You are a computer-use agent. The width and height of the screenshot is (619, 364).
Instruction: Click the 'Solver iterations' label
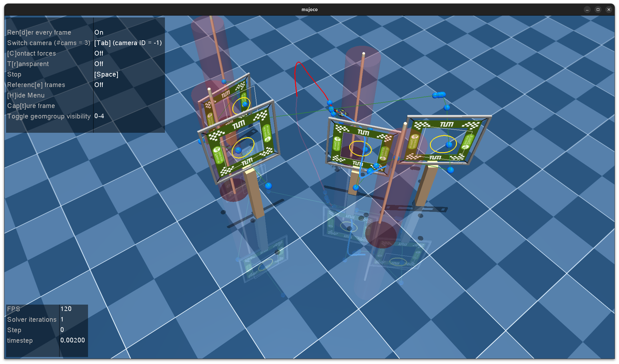point(32,320)
